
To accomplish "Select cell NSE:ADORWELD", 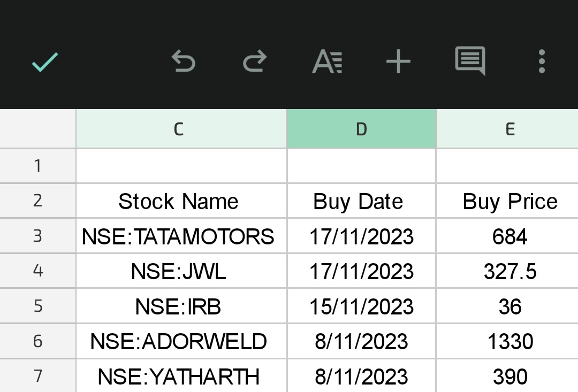I will point(181,341).
